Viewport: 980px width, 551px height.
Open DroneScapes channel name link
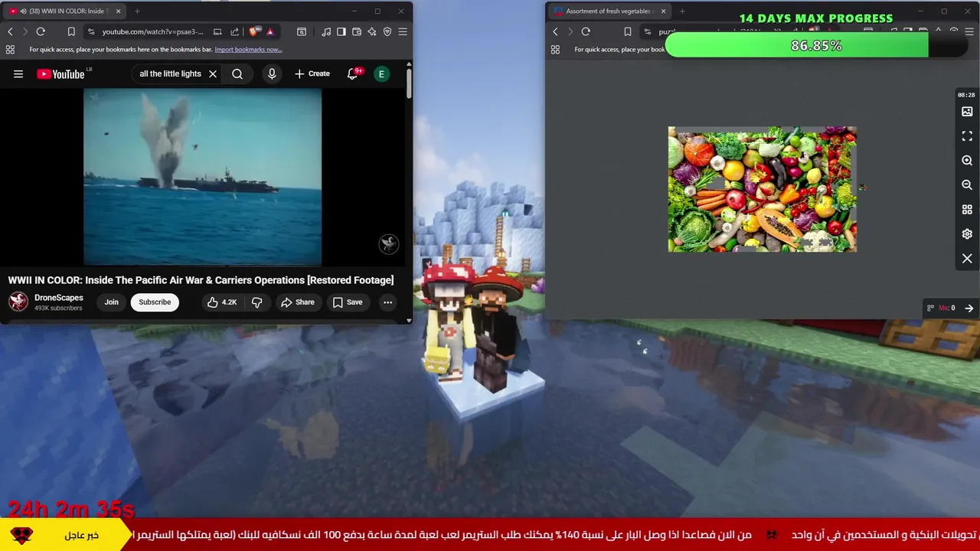(59, 298)
